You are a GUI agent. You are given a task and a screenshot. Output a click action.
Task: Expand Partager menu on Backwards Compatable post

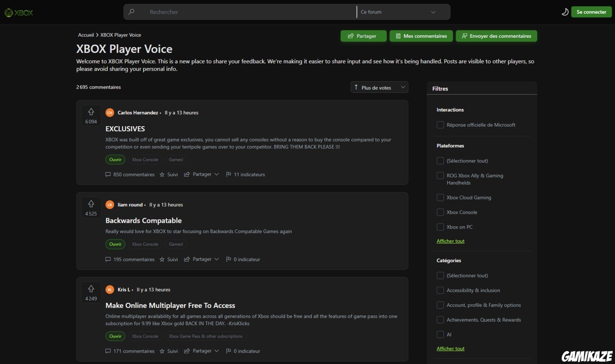click(x=201, y=259)
